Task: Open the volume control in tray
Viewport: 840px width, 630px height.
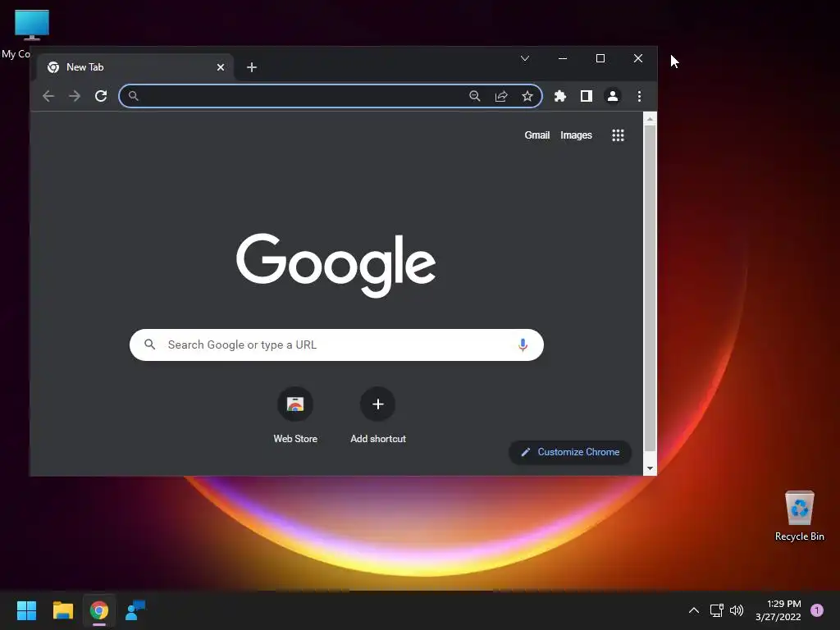Action: [x=737, y=610]
